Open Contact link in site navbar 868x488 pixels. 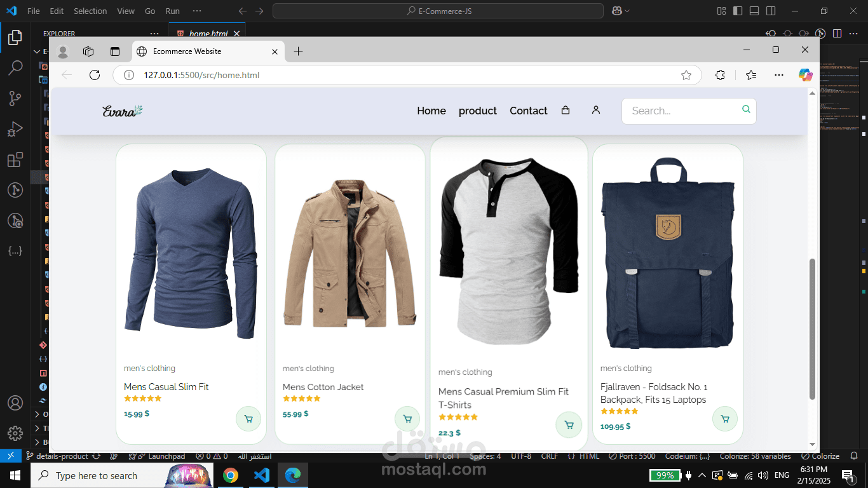point(528,111)
